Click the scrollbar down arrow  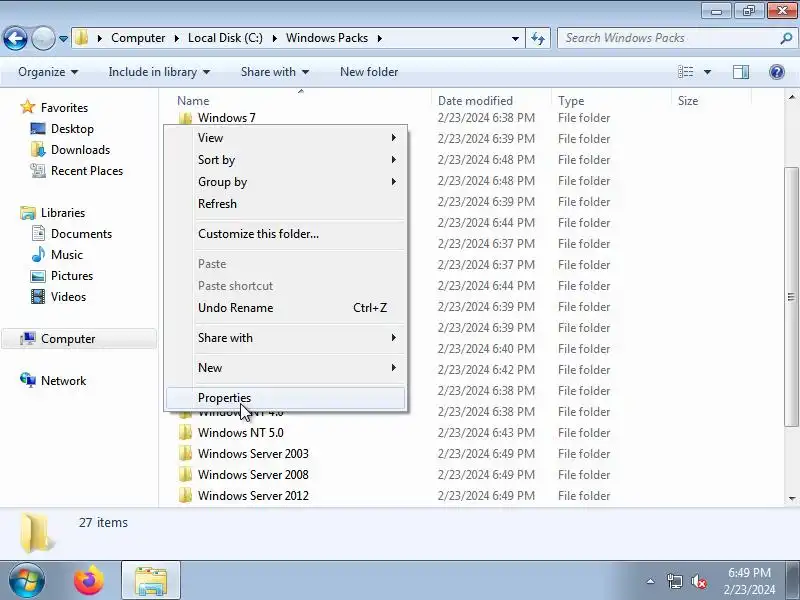[x=791, y=498]
